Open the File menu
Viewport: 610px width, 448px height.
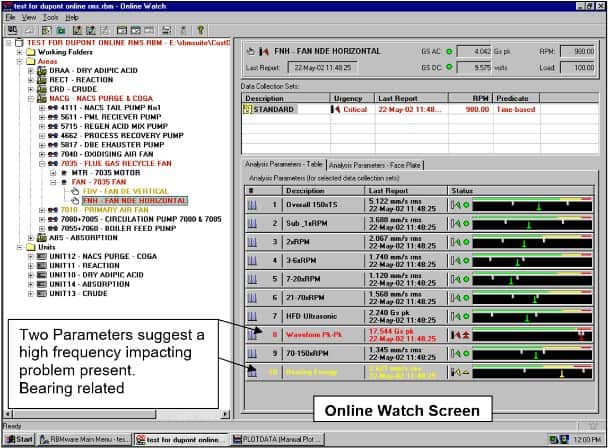11,18
